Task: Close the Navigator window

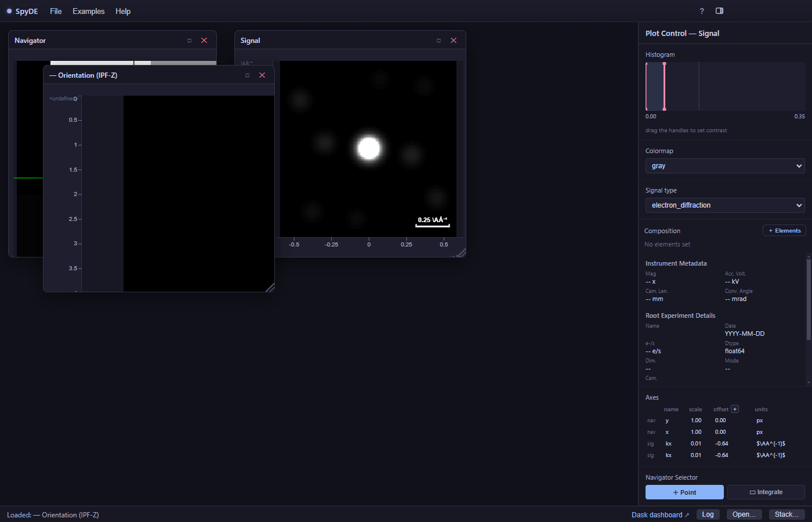Action: 204,41
